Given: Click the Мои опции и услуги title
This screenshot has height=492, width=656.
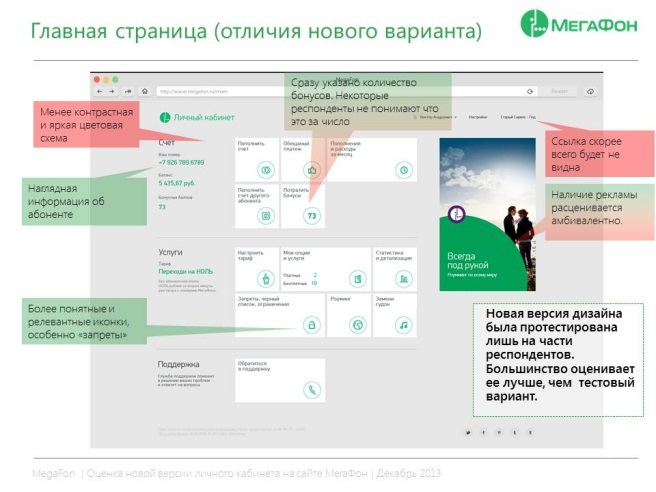Looking at the screenshot, I should click(x=297, y=255).
